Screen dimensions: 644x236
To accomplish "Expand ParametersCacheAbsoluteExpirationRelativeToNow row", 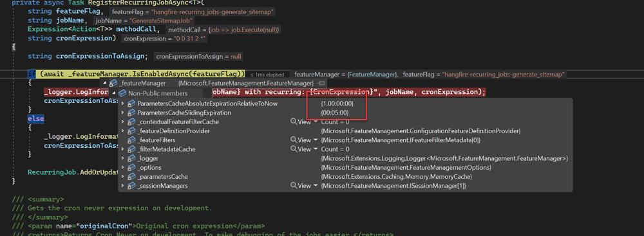I will click(x=123, y=104).
